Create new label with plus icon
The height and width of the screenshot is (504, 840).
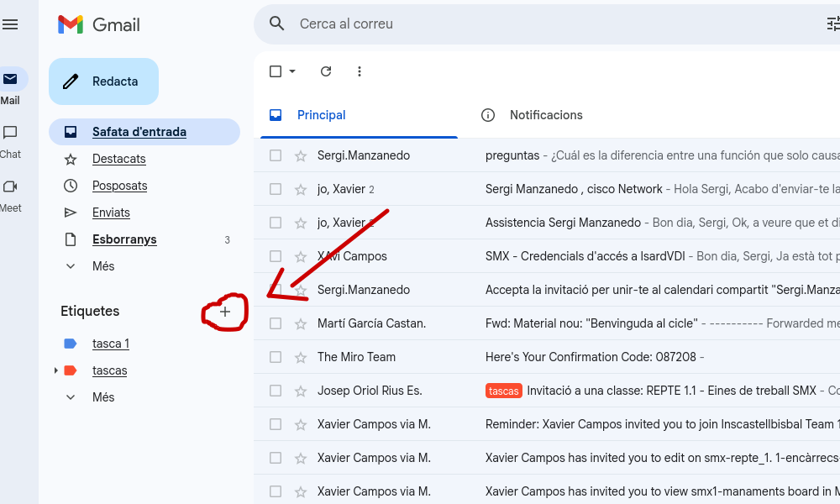click(x=224, y=312)
